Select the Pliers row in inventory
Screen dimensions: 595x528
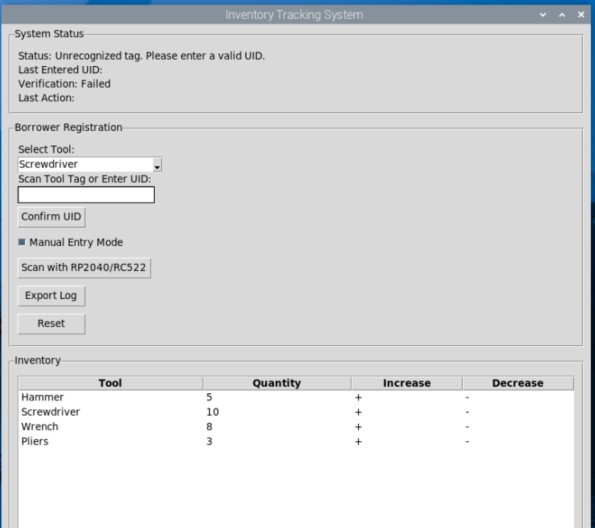pos(296,442)
